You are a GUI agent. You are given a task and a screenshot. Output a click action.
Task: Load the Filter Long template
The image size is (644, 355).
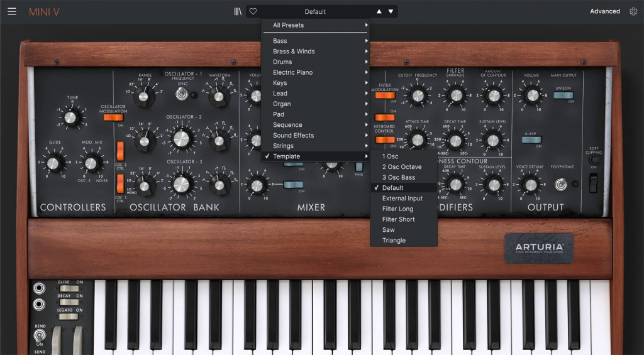[x=404, y=209]
